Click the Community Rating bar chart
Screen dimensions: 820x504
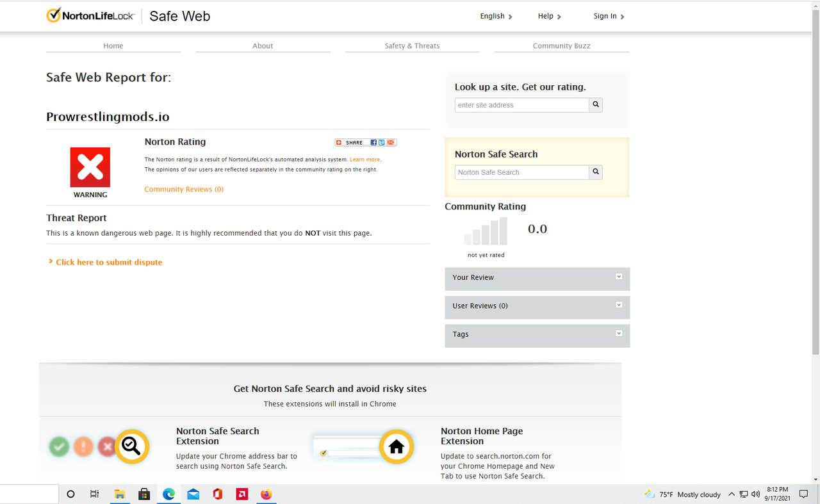click(x=486, y=231)
